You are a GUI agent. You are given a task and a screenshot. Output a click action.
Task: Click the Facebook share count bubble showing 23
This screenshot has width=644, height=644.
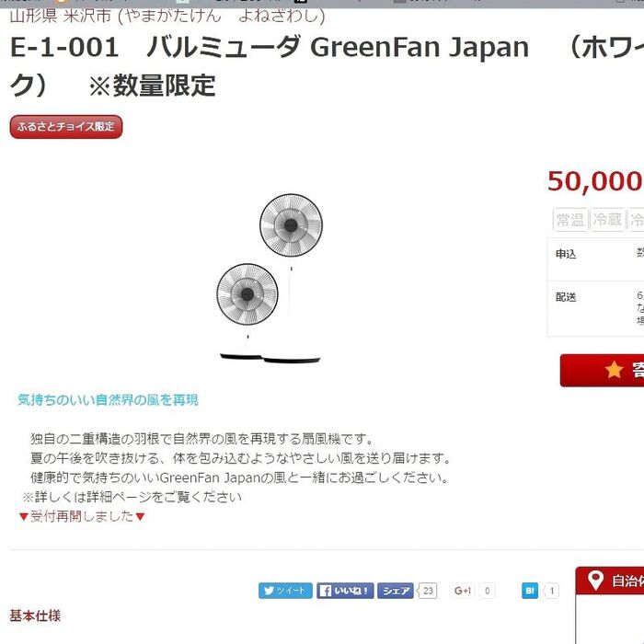point(428,591)
